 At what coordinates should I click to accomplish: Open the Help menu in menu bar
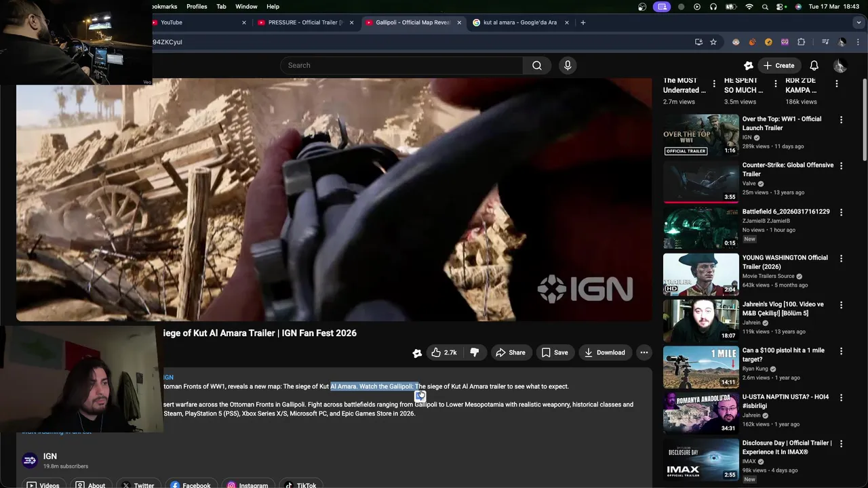[x=273, y=7]
